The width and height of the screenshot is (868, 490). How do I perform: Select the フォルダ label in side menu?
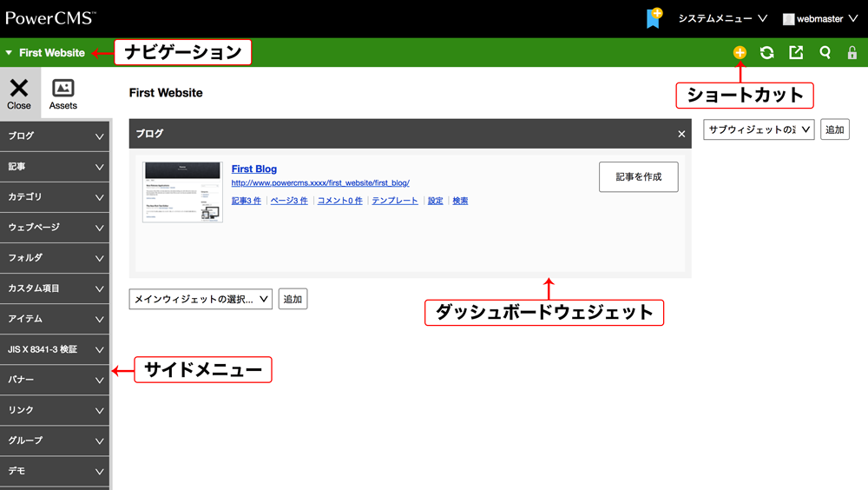coord(25,258)
